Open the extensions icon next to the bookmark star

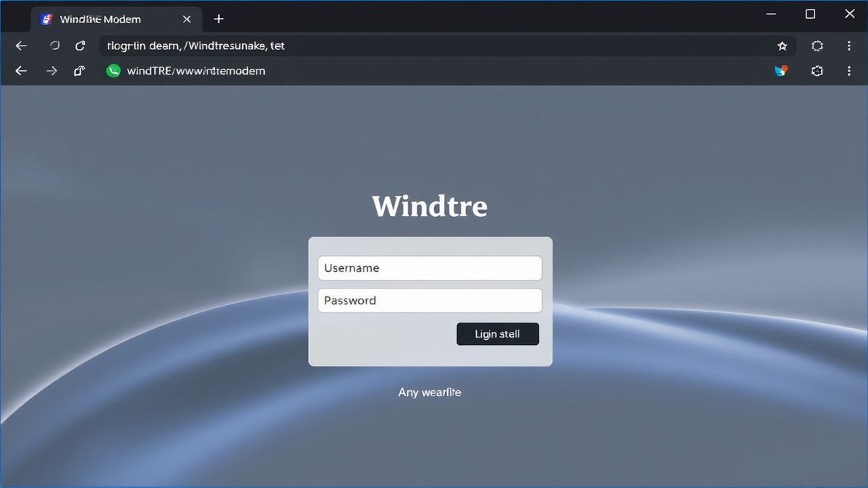[x=817, y=46]
